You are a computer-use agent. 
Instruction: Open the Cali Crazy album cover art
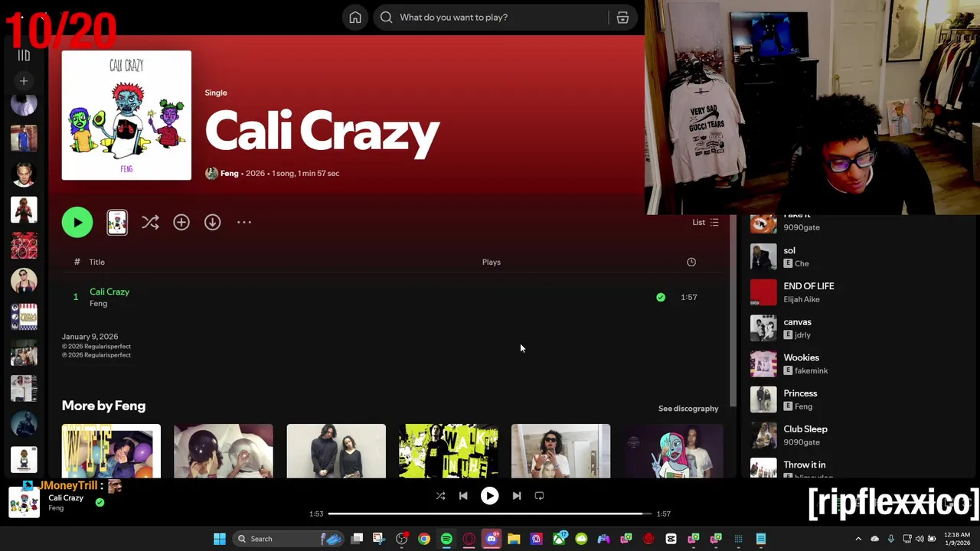[x=126, y=116]
